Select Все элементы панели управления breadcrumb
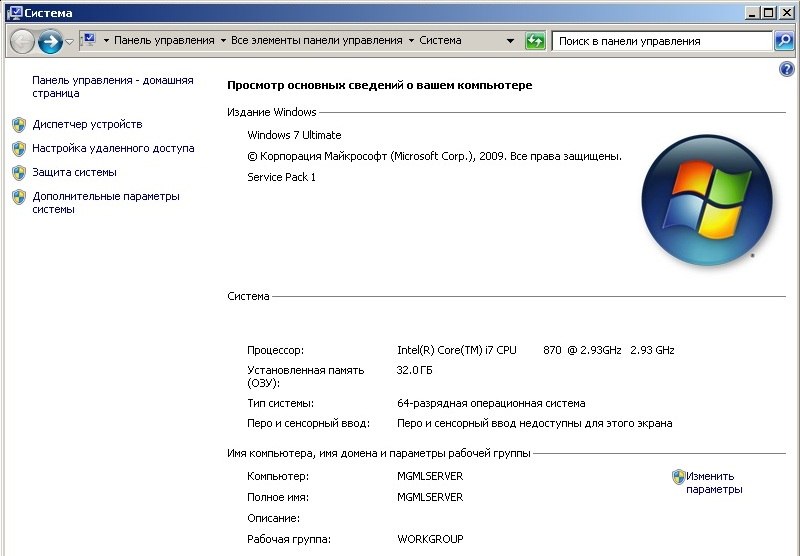Image resolution: width=800 pixels, height=556 pixels. point(317,41)
